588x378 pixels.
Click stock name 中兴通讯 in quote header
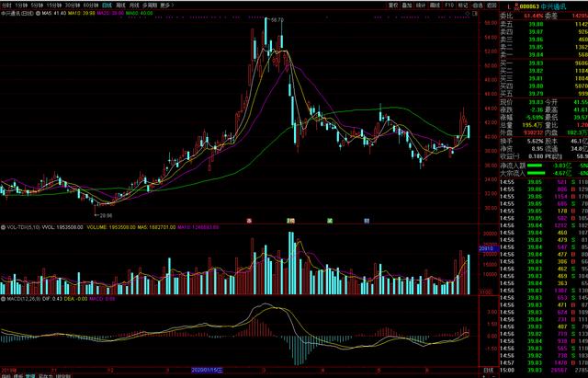555,6
